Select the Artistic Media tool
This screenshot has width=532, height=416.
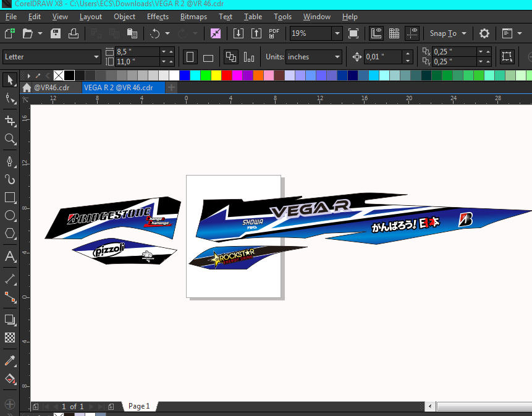9,179
